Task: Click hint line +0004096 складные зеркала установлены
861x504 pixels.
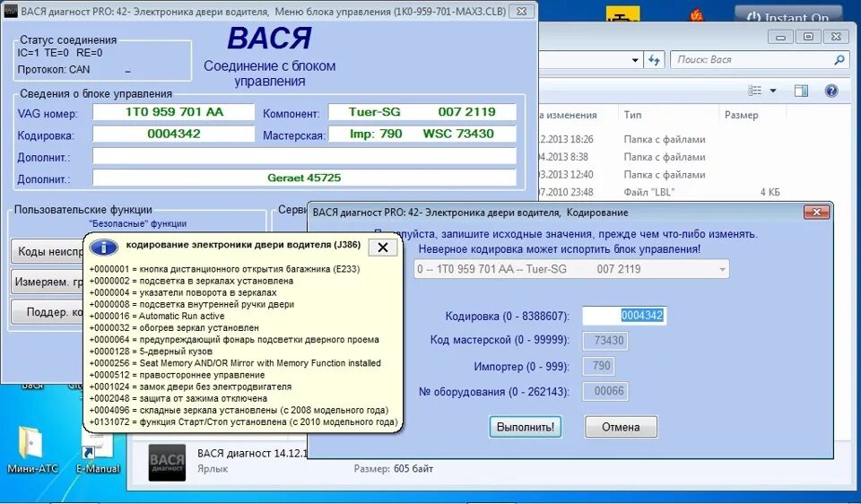Action: tap(239, 410)
